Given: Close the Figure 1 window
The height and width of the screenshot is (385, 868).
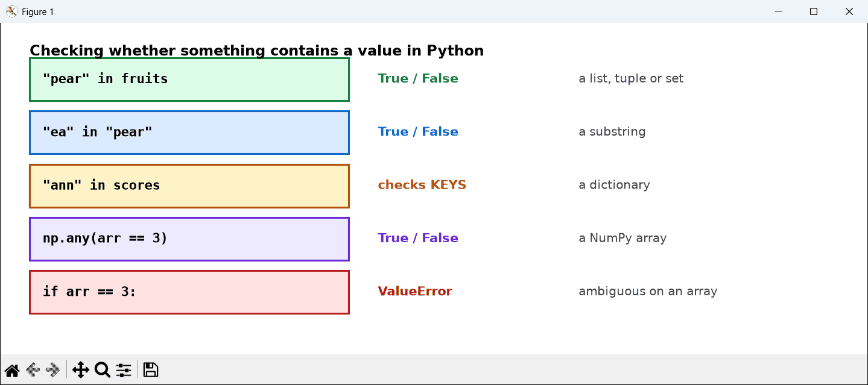Looking at the screenshot, I should [x=849, y=11].
